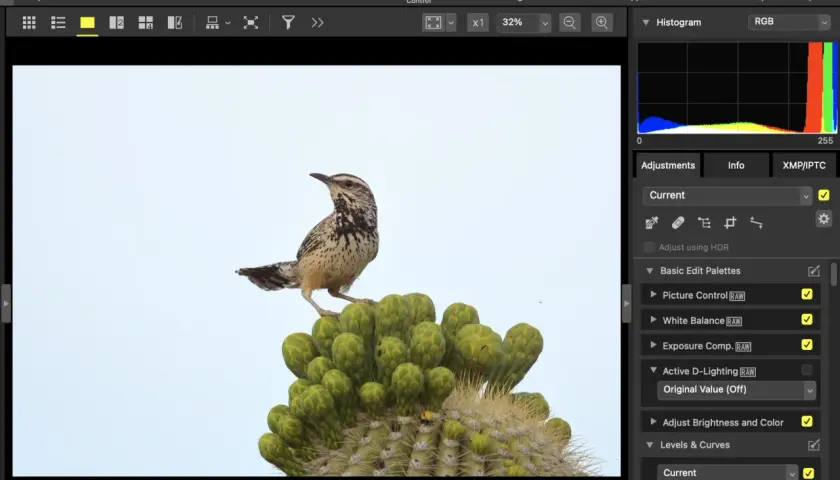Select the thumbnail list view icon
This screenshot has width=840, height=480.
58,22
